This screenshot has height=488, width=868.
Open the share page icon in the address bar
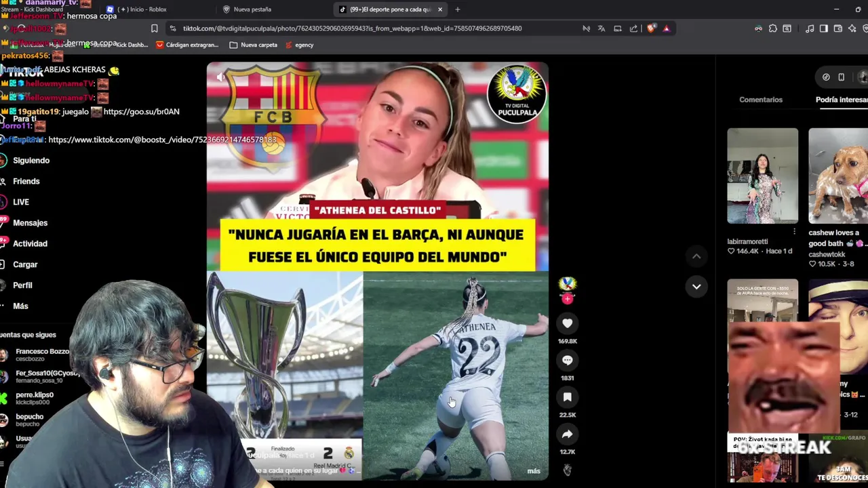coord(633,28)
